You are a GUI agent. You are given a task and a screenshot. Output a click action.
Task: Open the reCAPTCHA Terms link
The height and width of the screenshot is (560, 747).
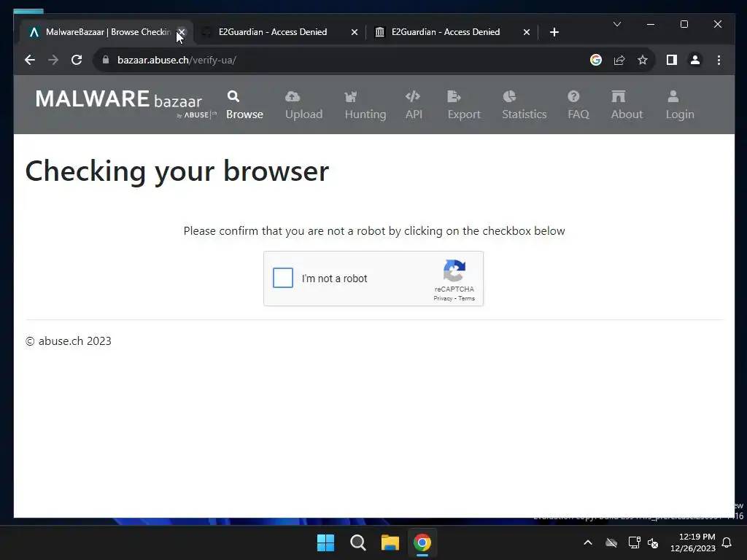pyautogui.click(x=466, y=298)
